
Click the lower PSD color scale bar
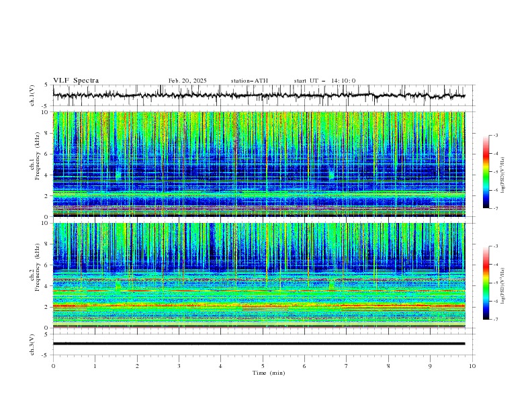(486, 283)
